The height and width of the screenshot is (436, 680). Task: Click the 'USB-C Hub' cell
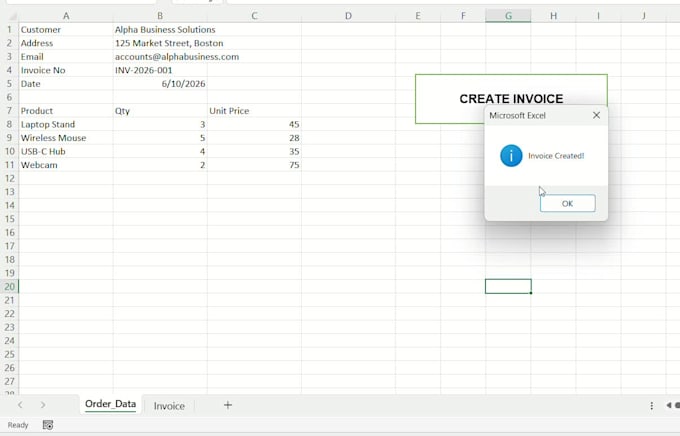(x=66, y=151)
